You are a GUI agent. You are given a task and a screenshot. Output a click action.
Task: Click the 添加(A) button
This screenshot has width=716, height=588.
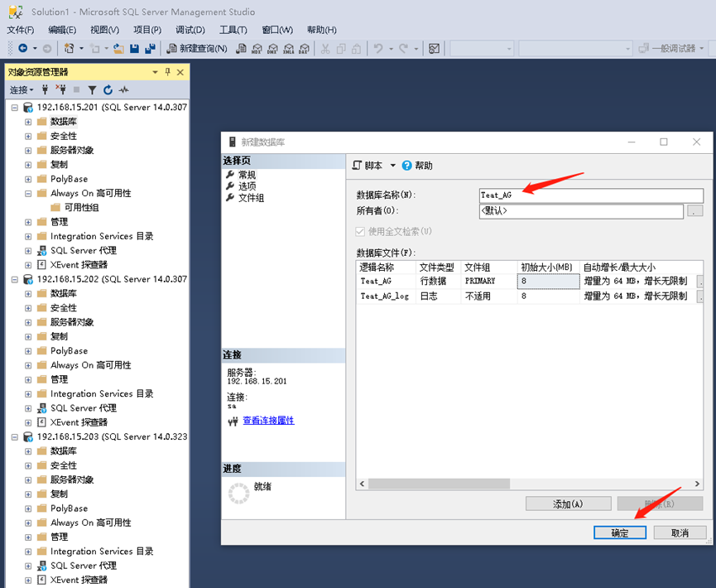[x=568, y=504]
